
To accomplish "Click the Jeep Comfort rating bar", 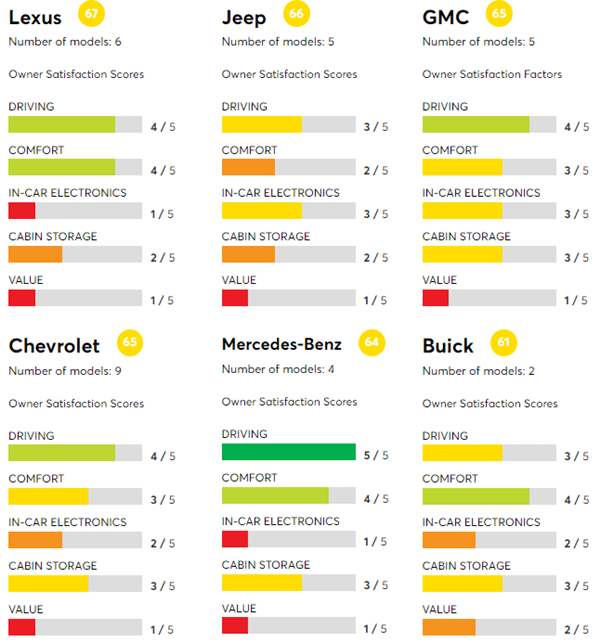I will coord(288,167).
